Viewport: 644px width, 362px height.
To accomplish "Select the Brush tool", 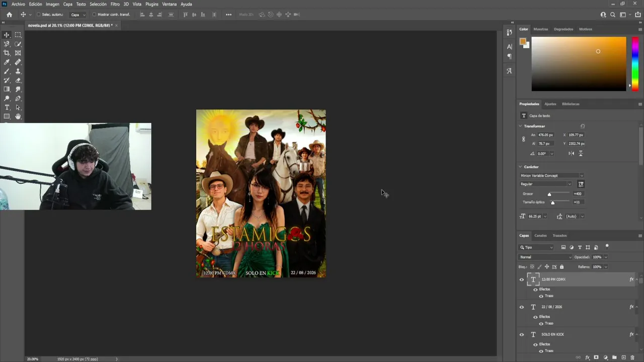I will pos(7,71).
